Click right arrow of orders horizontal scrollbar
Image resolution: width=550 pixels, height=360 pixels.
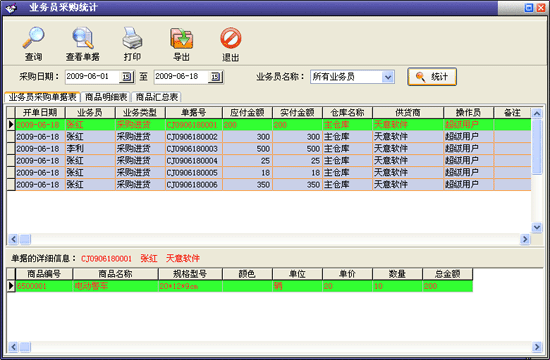(525, 239)
